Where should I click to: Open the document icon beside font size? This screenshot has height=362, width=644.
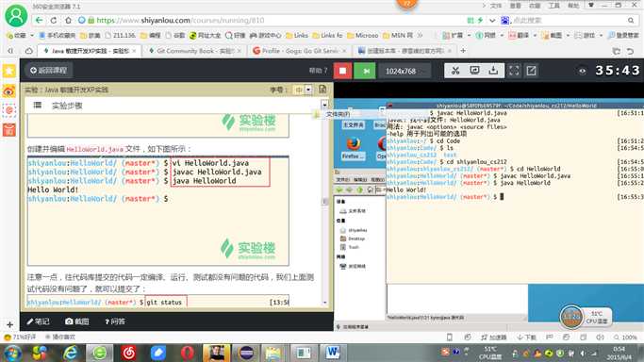click(322, 89)
